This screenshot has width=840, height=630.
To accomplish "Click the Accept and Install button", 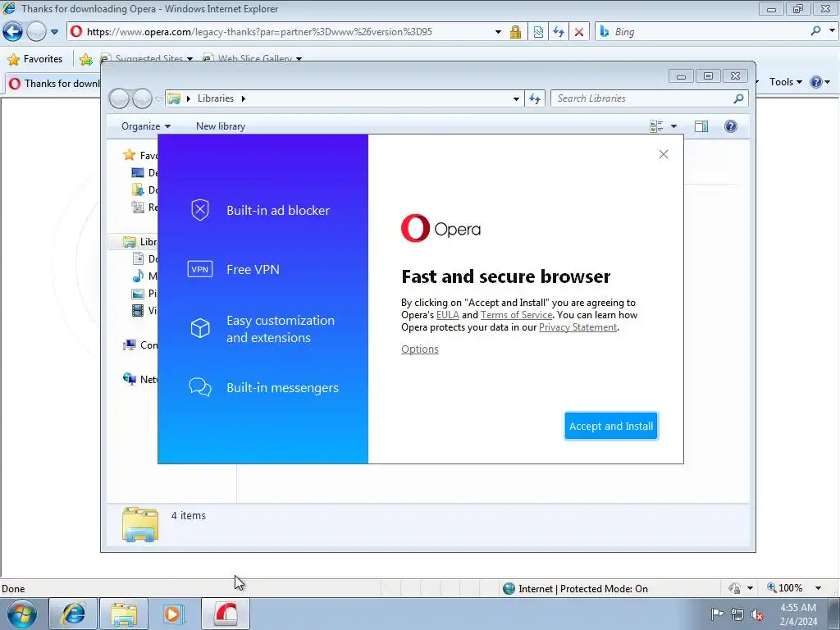I will pyautogui.click(x=611, y=426).
